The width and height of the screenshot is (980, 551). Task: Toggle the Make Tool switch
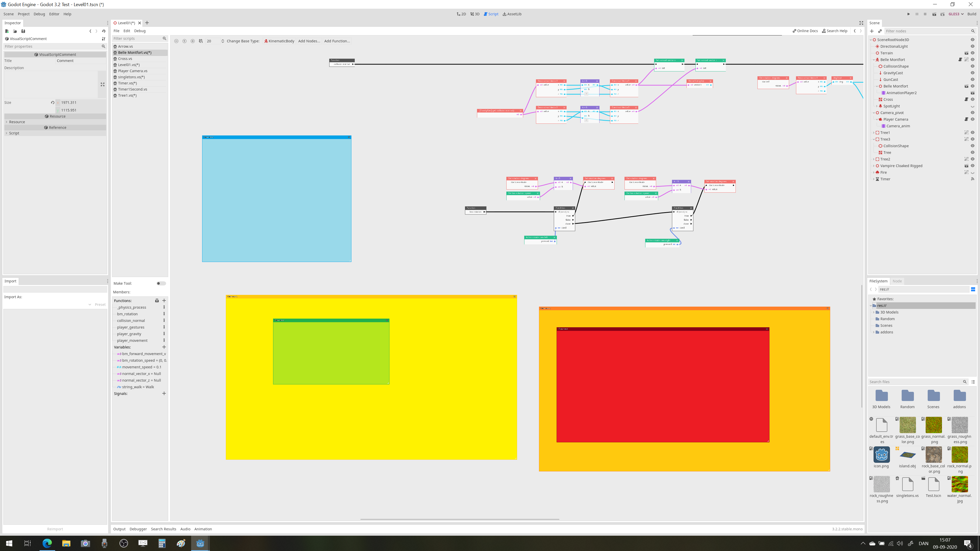(161, 283)
